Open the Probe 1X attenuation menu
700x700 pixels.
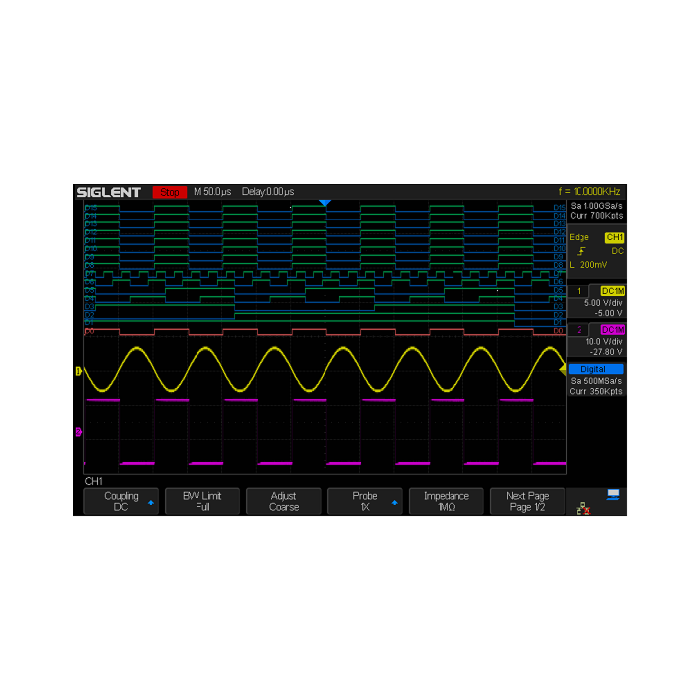[x=366, y=501]
